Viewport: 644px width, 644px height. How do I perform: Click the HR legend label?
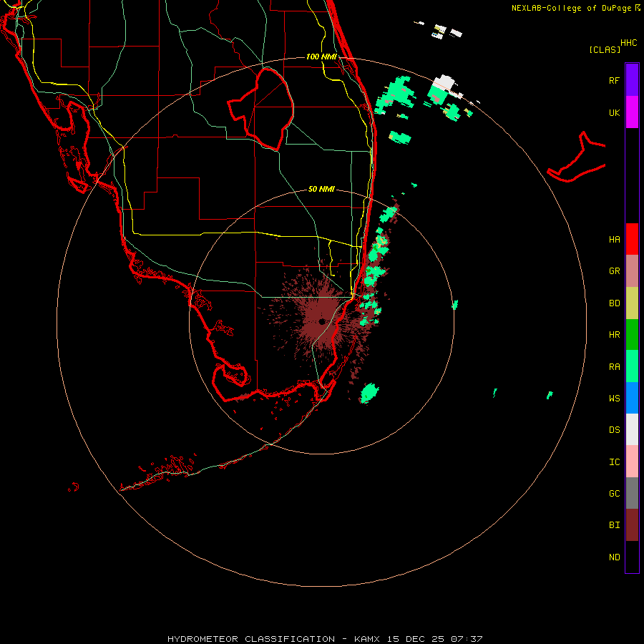614,335
